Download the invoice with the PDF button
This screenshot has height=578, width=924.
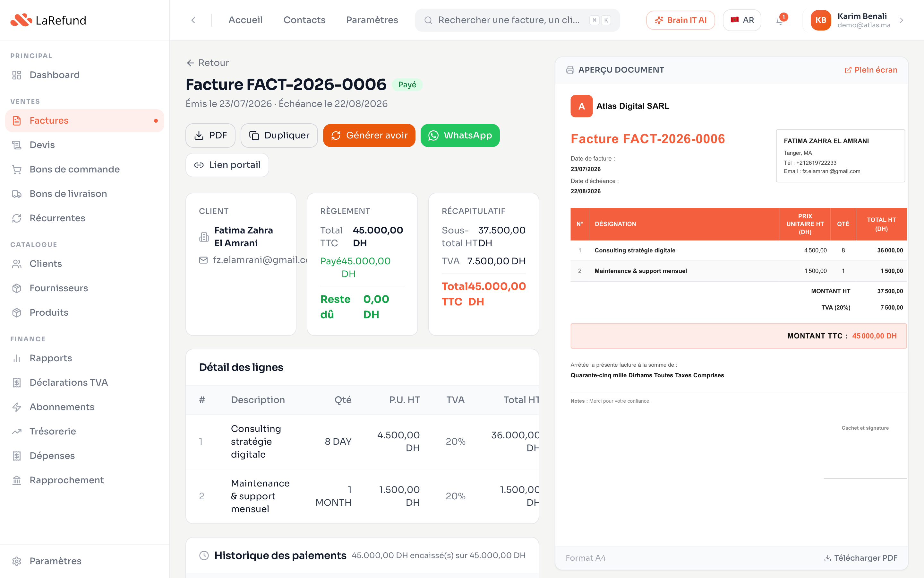point(210,135)
